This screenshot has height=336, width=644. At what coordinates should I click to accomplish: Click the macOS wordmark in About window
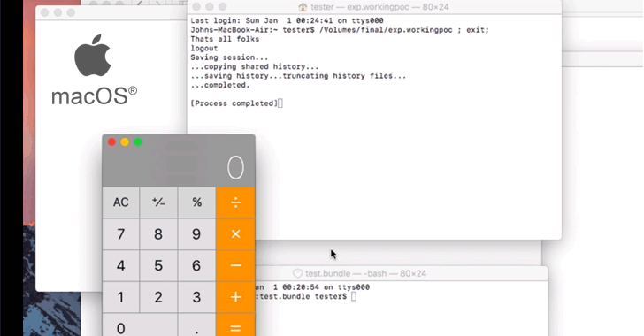click(94, 95)
